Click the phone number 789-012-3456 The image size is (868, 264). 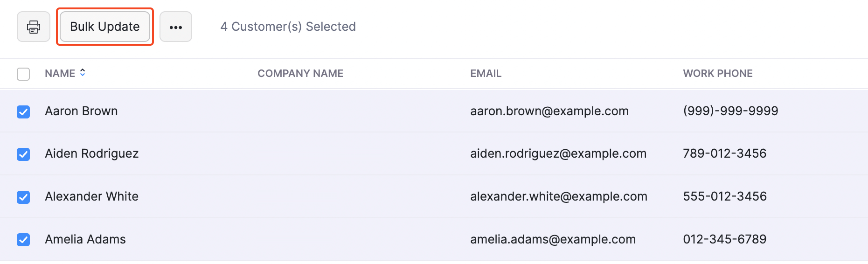point(725,154)
